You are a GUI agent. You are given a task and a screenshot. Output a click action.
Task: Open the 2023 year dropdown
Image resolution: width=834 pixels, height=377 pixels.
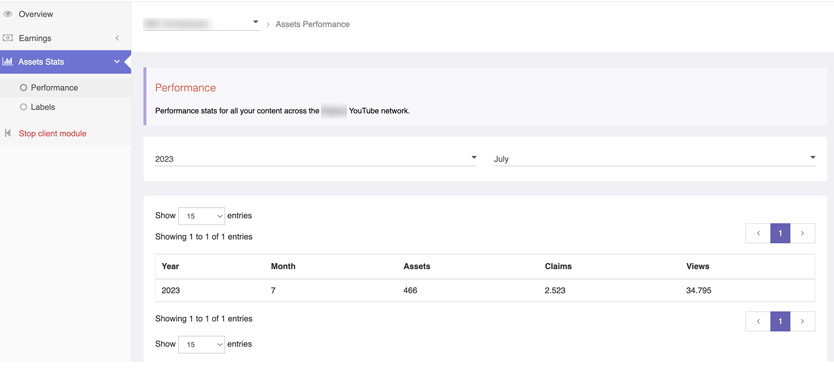click(x=315, y=158)
